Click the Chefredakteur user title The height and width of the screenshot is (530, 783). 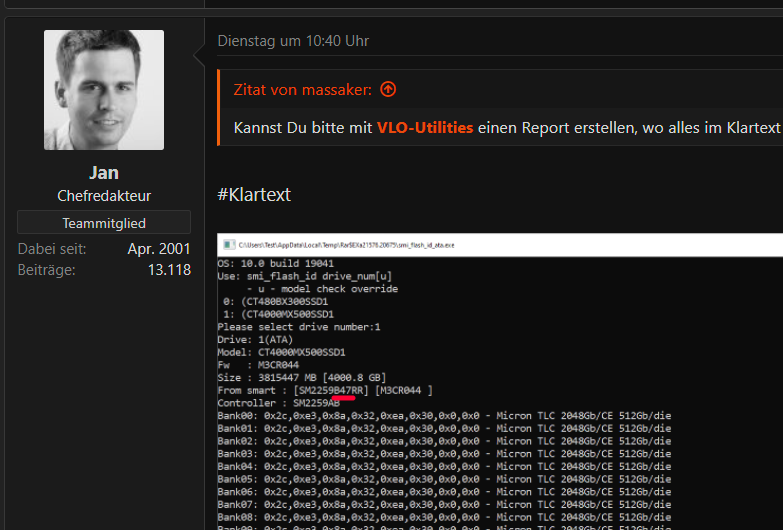click(x=104, y=196)
